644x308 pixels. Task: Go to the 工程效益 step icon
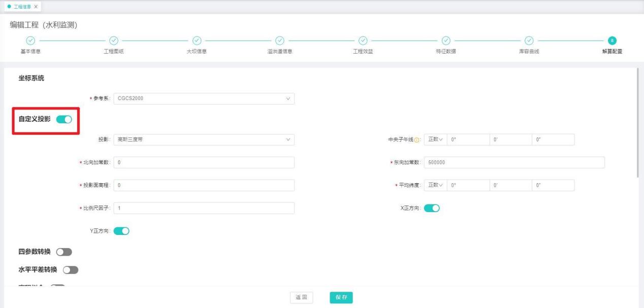(x=363, y=40)
